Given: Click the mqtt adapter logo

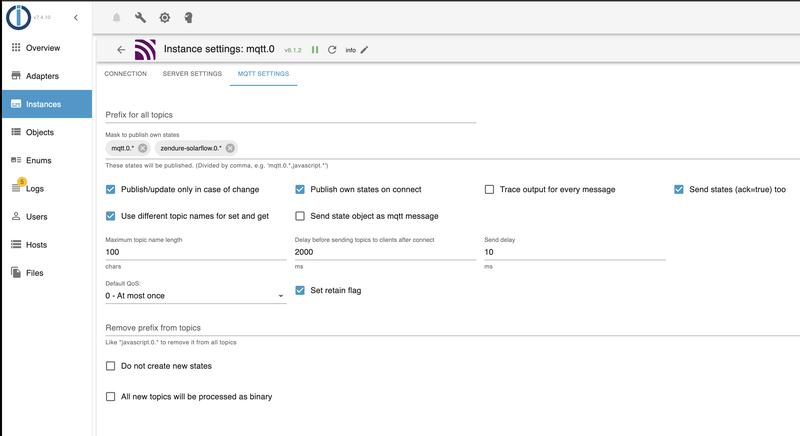Looking at the screenshot, I should point(145,49).
